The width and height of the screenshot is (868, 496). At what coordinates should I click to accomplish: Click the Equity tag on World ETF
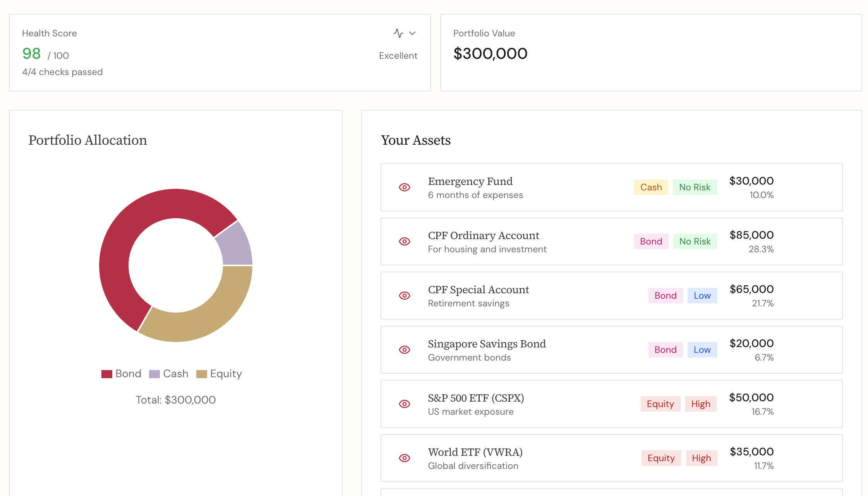coord(661,458)
